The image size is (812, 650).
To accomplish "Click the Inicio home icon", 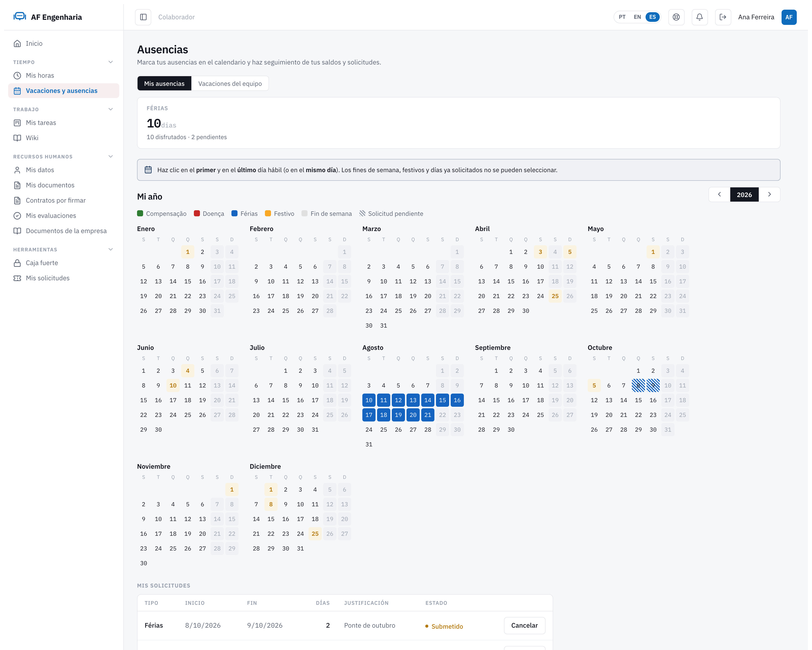I will click(17, 43).
